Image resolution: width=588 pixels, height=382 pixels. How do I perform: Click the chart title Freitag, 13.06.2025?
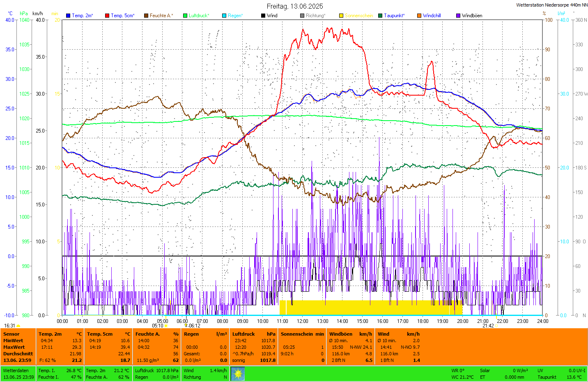[295, 6]
